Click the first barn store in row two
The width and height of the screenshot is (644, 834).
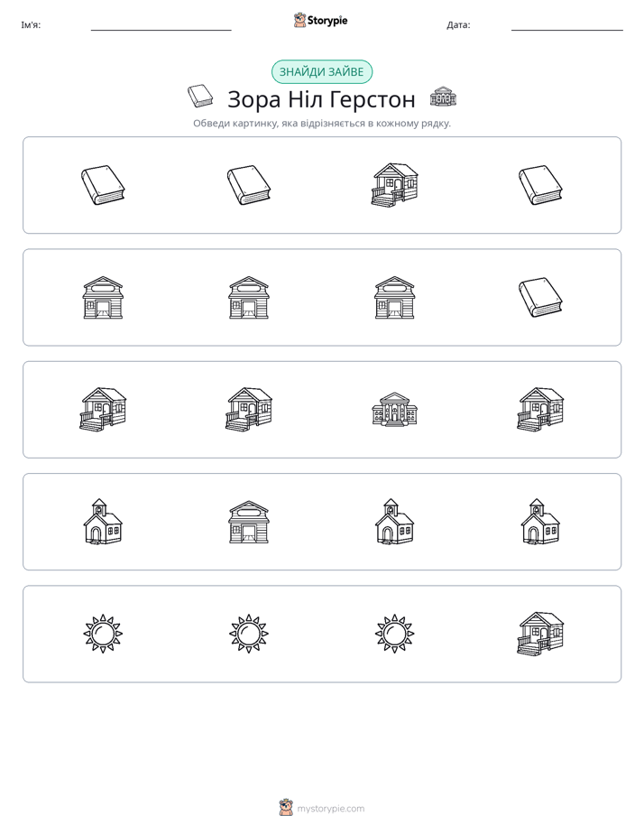tap(103, 297)
